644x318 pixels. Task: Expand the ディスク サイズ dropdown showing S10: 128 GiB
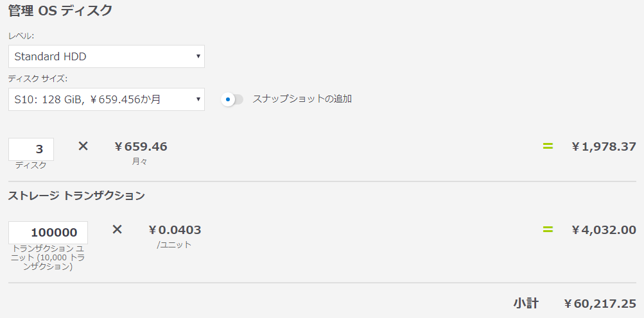[107, 99]
